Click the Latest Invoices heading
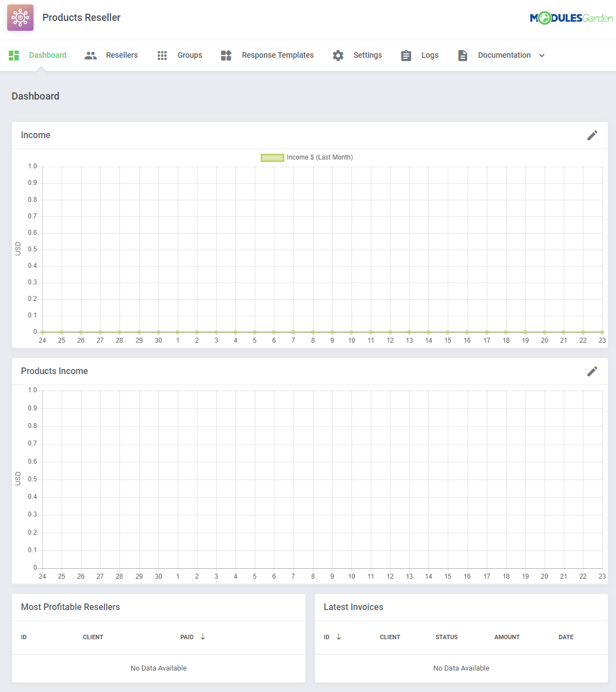Viewport: 616px width, 692px height. (x=354, y=607)
